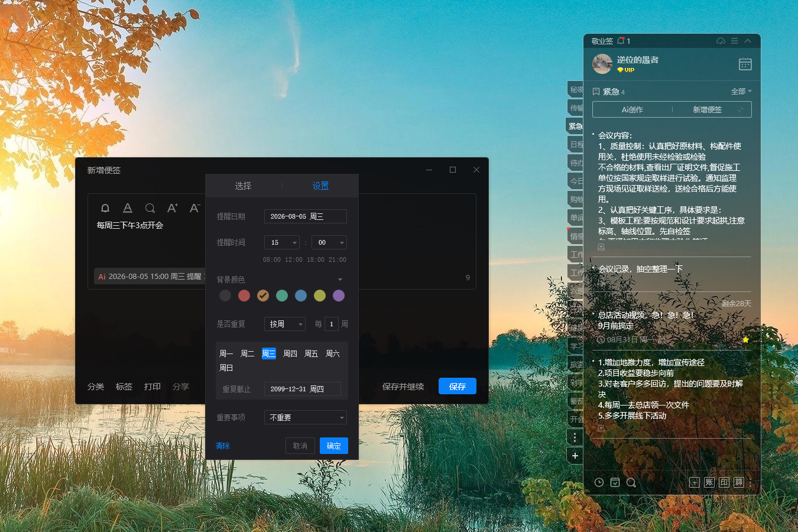Click the boxed plus icon in the panel footer

click(695, 482)
